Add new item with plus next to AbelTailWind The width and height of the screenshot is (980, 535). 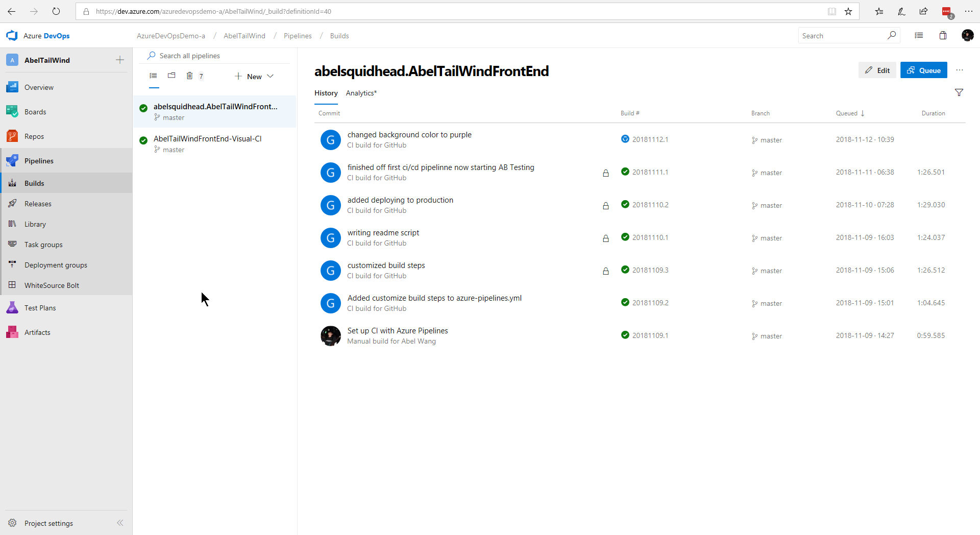(120, 60)
